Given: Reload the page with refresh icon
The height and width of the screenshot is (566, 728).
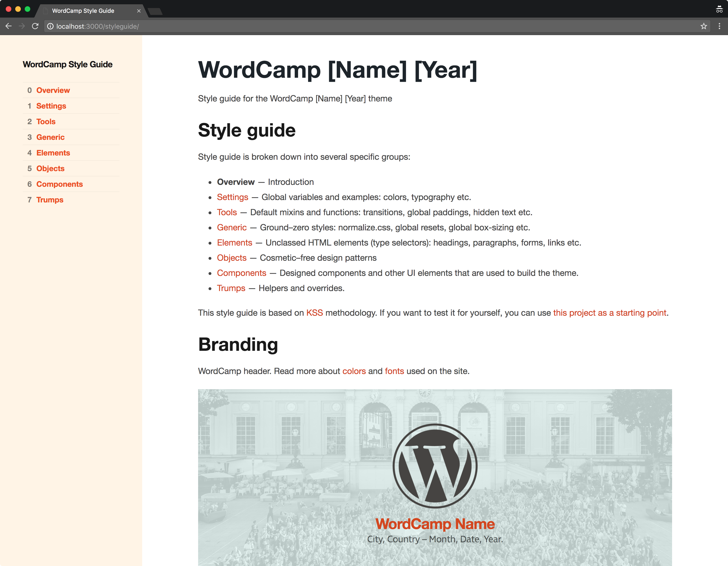Looking at the screenshot, I should [x=35, y=26].
